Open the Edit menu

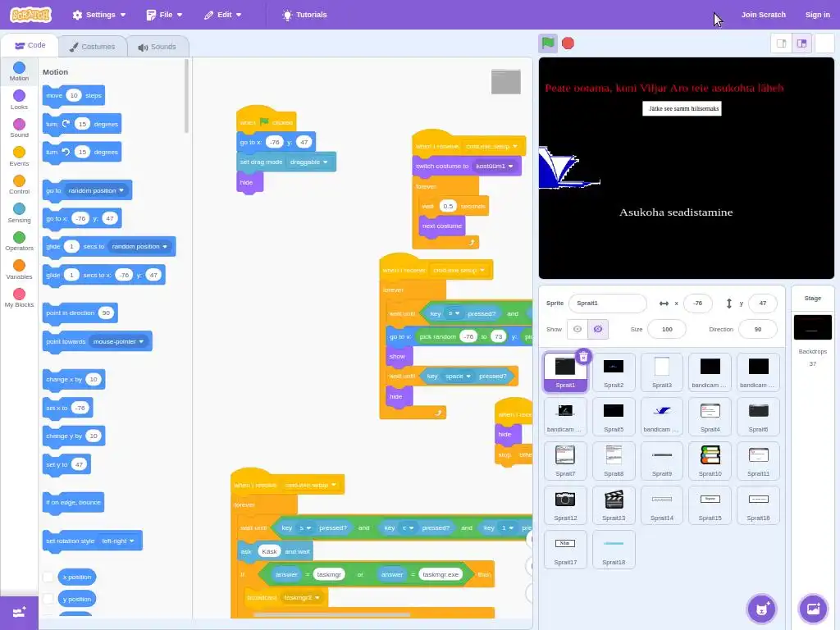tap(223, 15)
